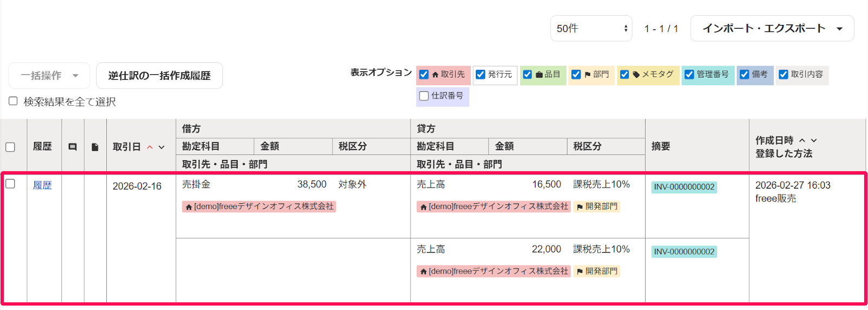This screenshot has height=310, width=868.
Task: Click the 1 - 1 / 1 pagination text
Action: pyautogui.click(x=661, y=29)
